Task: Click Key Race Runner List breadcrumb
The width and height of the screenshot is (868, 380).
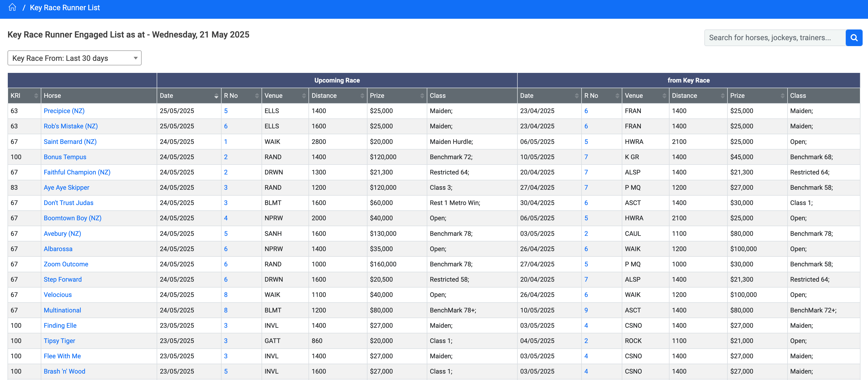Action: (65, 8)
